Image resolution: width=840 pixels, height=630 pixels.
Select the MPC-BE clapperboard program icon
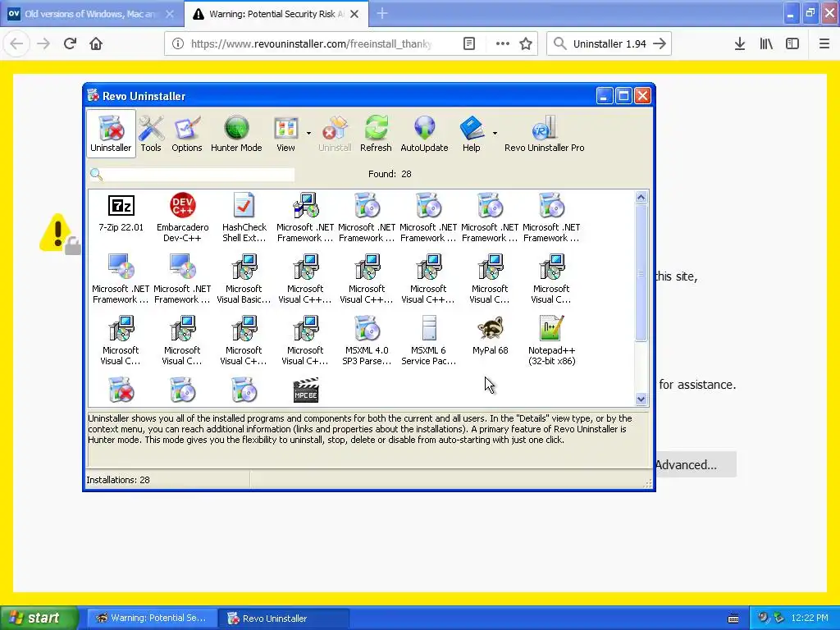(x=306, y=390)
